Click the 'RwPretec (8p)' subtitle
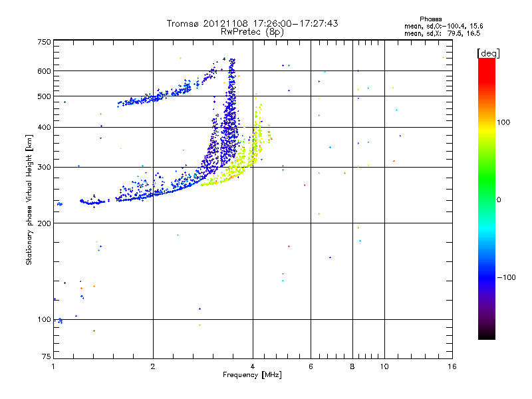The image size is (532, 399). point(252,32)
